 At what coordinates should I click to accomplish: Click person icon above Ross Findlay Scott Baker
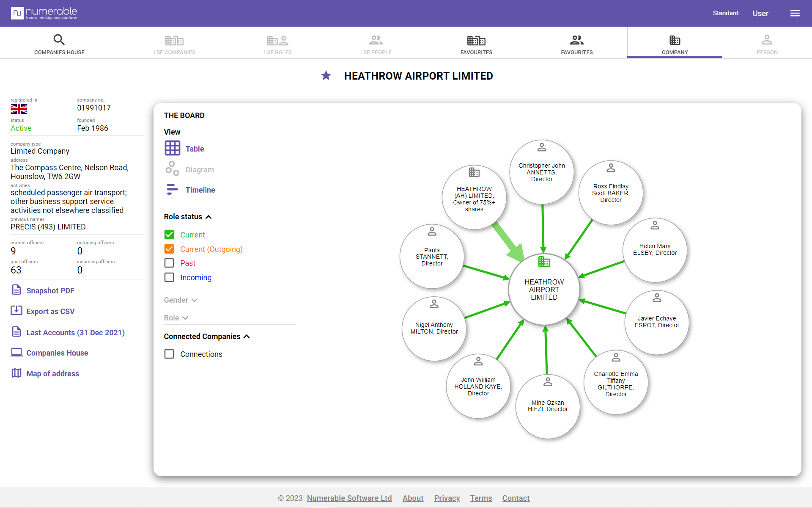pos(611,168)
